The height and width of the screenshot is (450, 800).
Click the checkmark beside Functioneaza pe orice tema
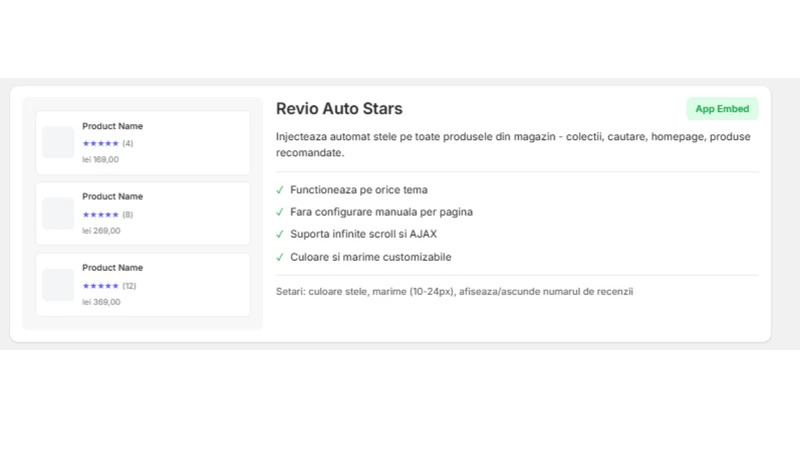point(280,190)
